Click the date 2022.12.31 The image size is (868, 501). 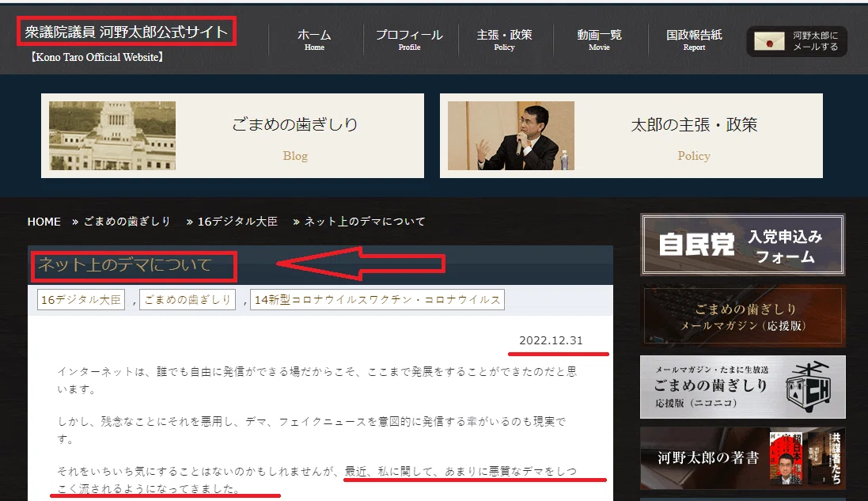pyautogui.click(x=551, y=340)
